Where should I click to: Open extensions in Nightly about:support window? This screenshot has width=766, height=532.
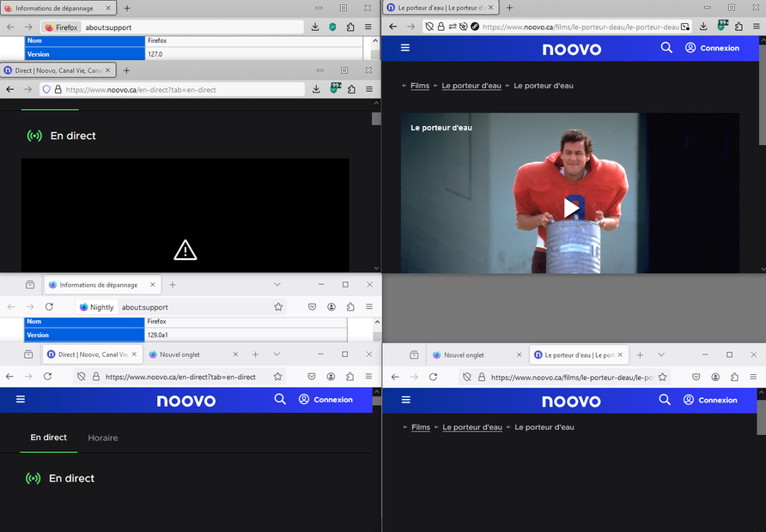[x=350, y=306]
